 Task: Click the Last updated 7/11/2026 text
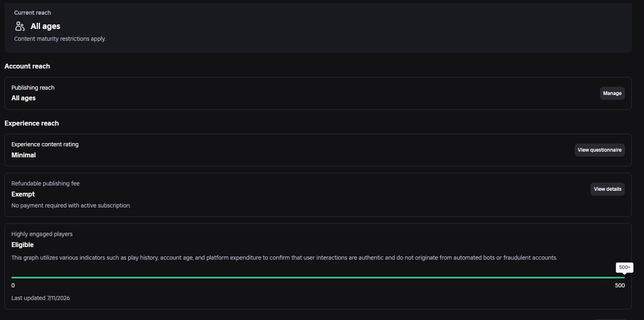click(40, 298)
